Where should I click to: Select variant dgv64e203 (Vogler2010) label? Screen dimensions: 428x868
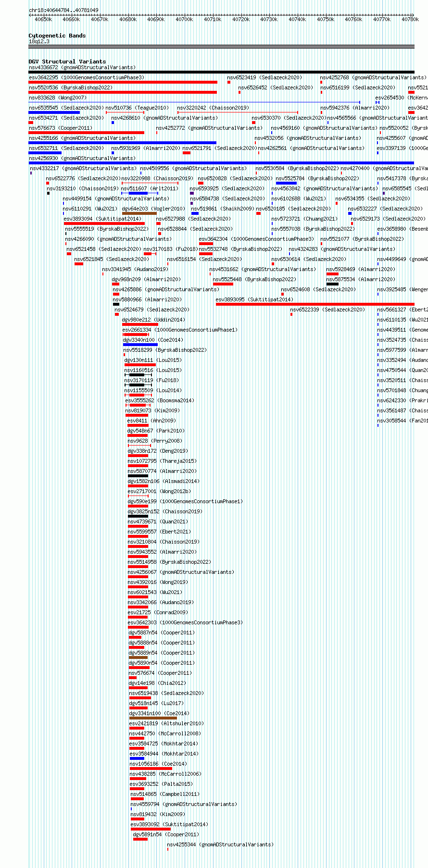click(x=153, y=209)
